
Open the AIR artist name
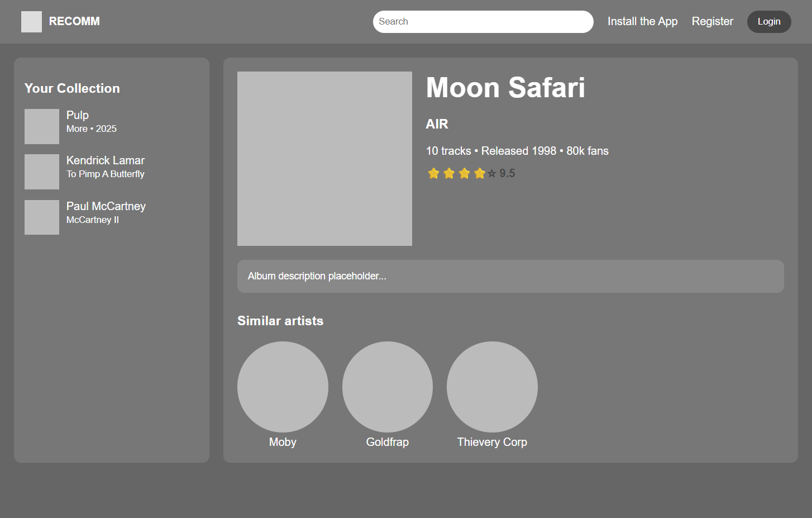[x=437, y=124]
